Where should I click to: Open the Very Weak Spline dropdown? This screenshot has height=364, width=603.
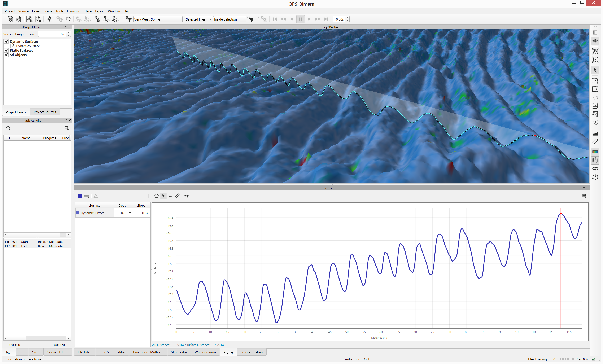(158, 19)
